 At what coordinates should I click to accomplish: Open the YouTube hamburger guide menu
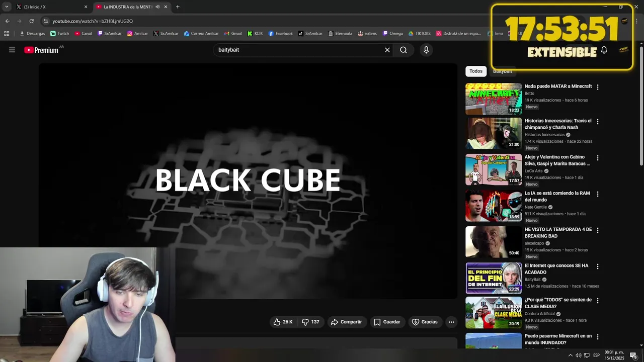[x=12, y=50]
